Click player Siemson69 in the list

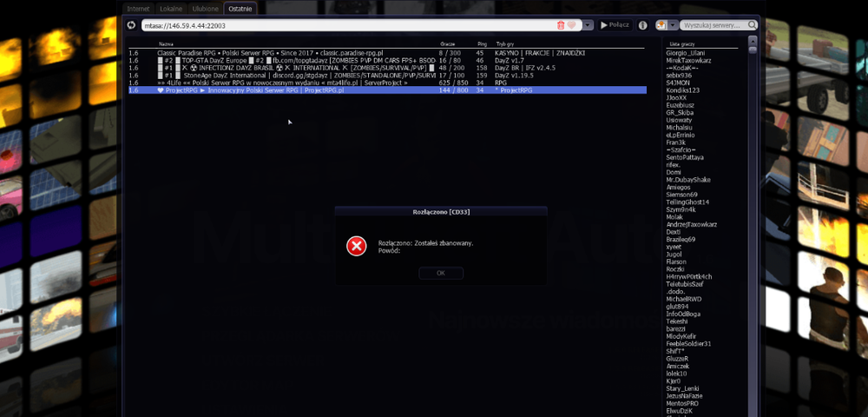tap(681, 195)
